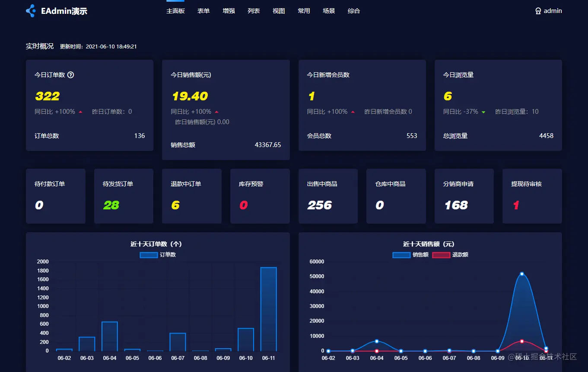
Task: Click the 昨日销售额(元) 0.00 text
Action: (x=202, y=122)
